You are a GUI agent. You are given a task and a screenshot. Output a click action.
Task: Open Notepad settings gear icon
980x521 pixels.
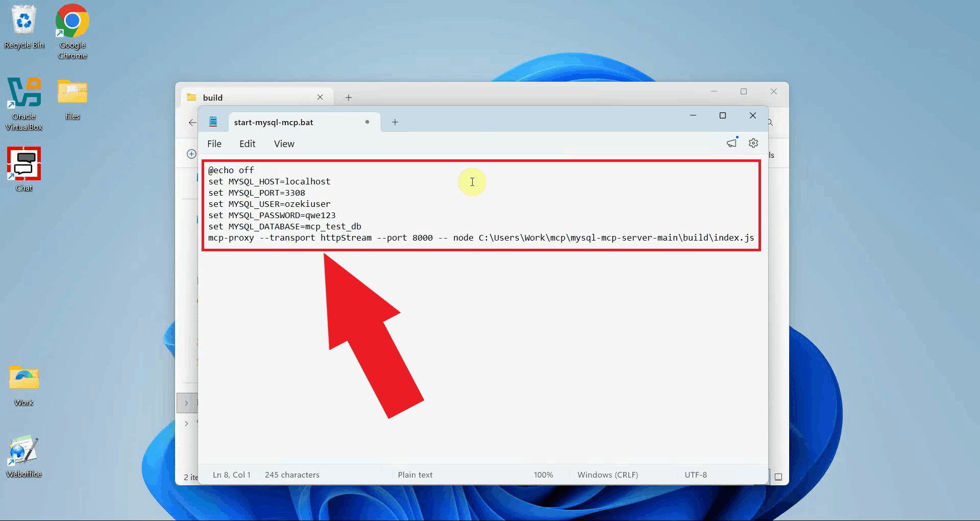coord(753,144)
